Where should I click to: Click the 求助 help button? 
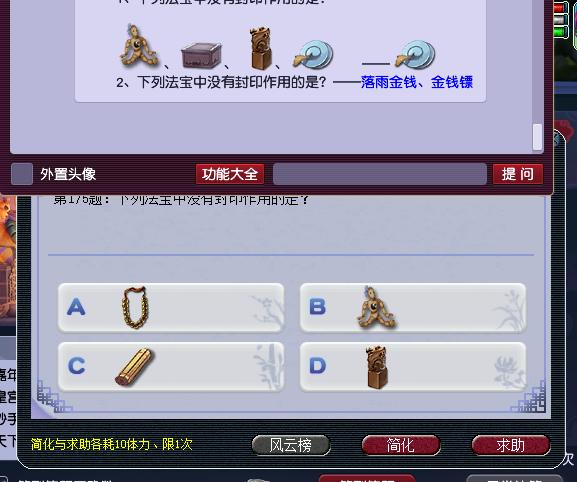tap(511, 445)
